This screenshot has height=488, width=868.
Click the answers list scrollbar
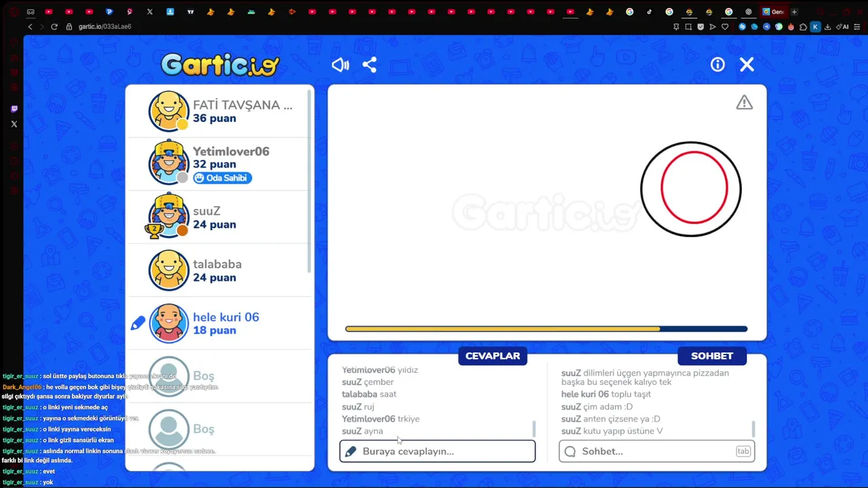pyautogui.click(x=534, y=428)
